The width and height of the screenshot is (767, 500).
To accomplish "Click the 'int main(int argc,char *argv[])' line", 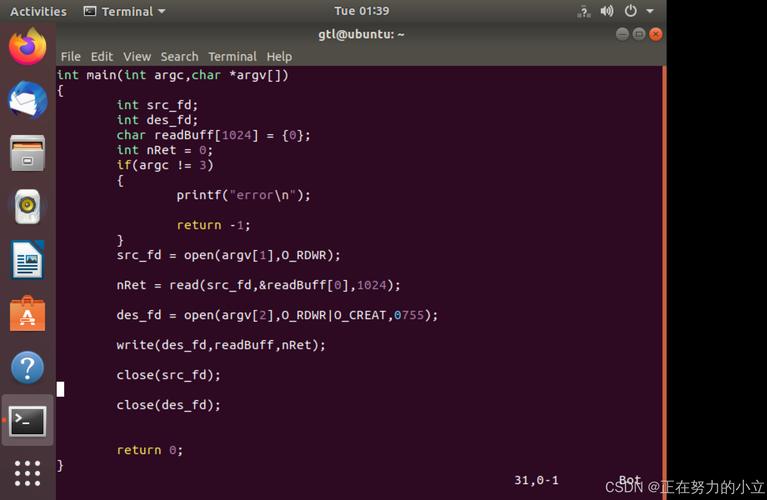I will coord(173,75).
